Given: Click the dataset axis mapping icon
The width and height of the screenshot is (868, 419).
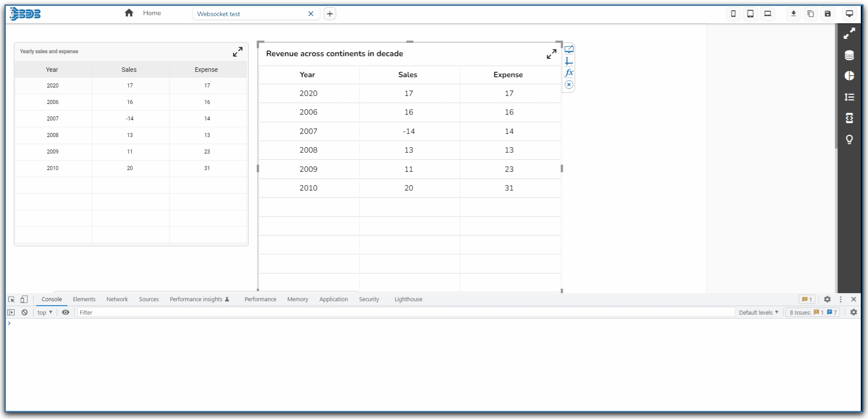Looking at the screenshot, I should pyautogui.click(x=569, y=61).
